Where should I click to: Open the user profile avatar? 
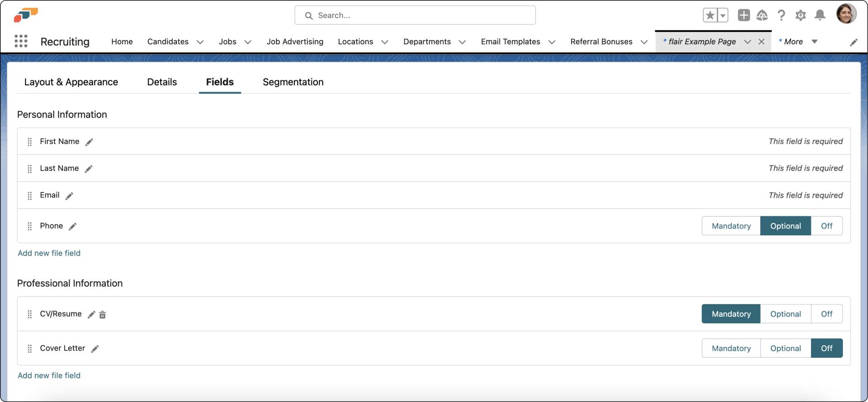846,14
